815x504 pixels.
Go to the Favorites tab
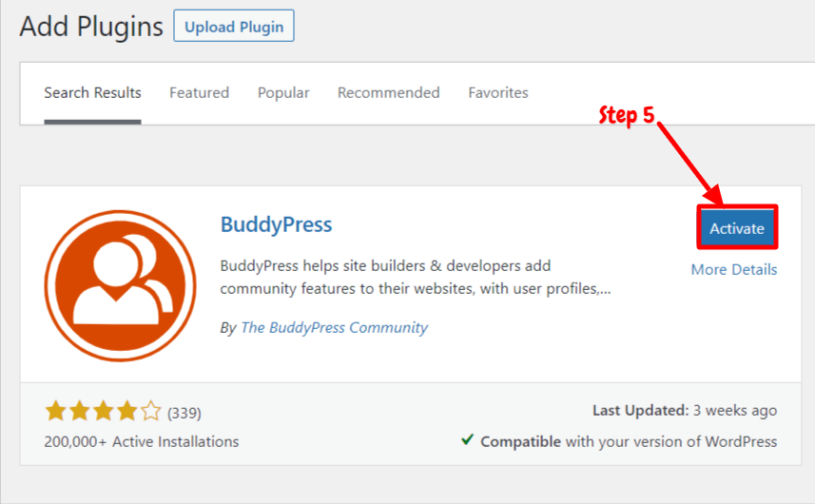(498, 93)
